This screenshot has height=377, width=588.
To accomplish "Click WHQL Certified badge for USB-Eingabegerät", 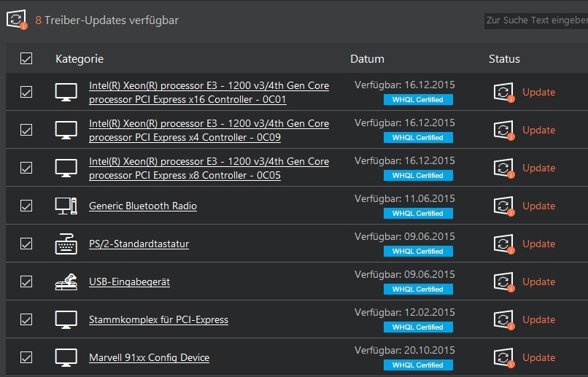I will pyautogui.click(x=418, y=289).
